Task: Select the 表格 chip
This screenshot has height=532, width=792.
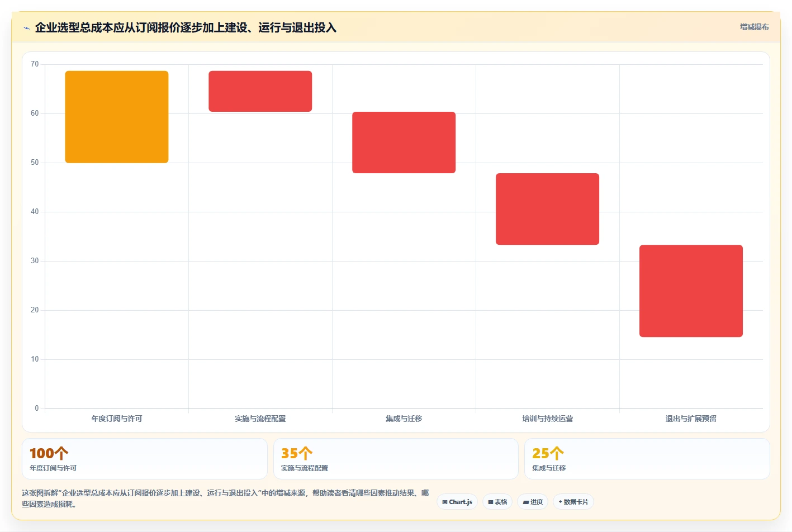Action: 497,502
